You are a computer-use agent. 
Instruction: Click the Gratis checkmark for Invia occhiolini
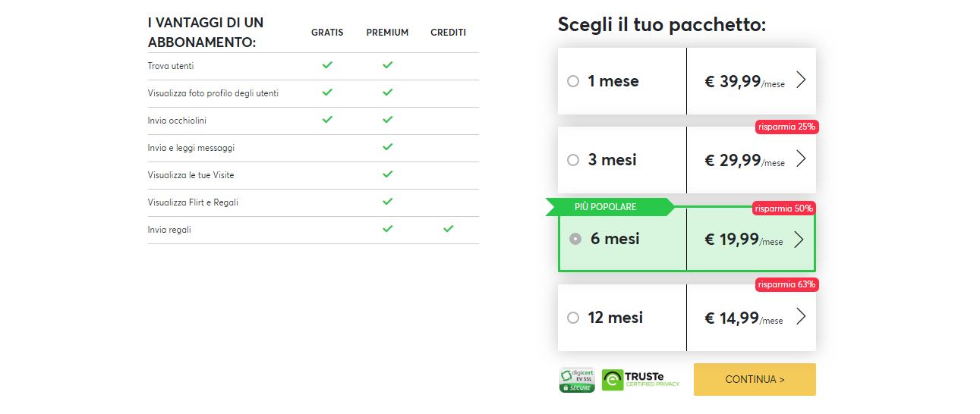point(327,120)
